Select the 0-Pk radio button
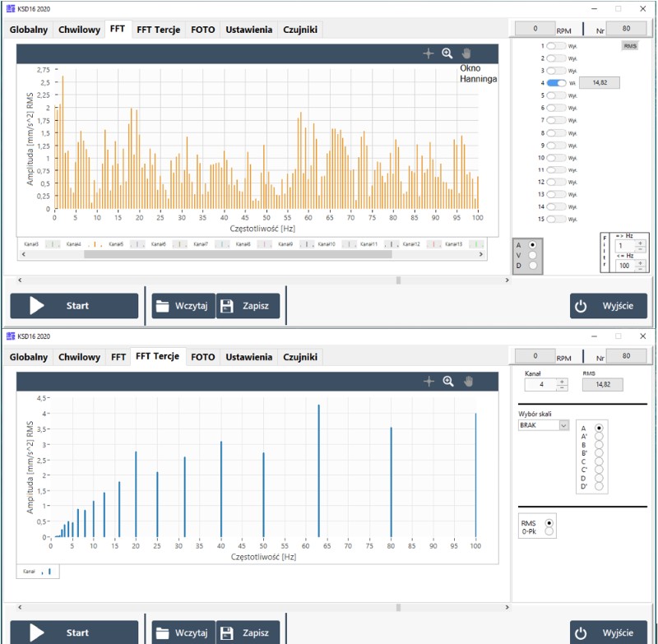The width and height of the screenshot is (658, 644). tap(549, 532)
